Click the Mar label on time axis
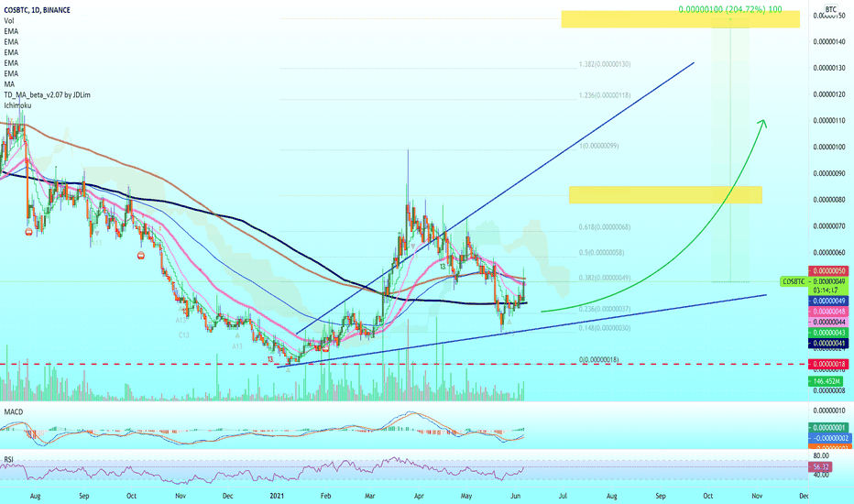Viewport: 854px width, 504px height. pyautogui.click(x=370, y=496)
